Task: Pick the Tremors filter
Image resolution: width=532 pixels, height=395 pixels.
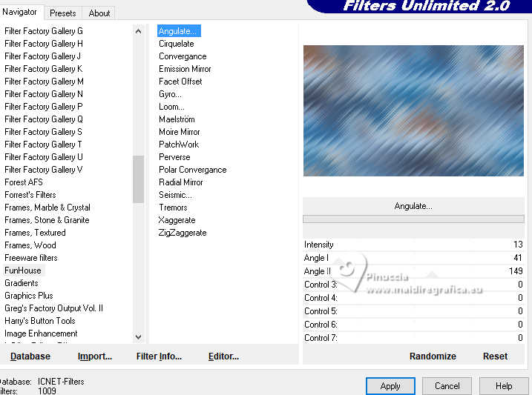Action: [173, 208]
